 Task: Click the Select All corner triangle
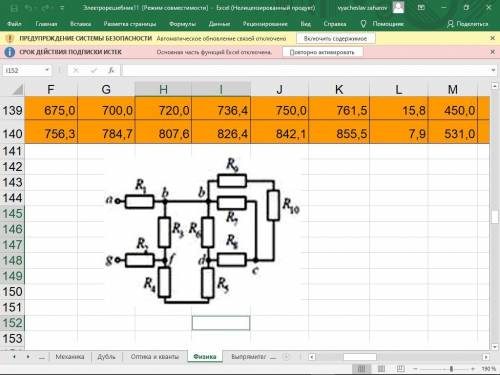(17, 90)
